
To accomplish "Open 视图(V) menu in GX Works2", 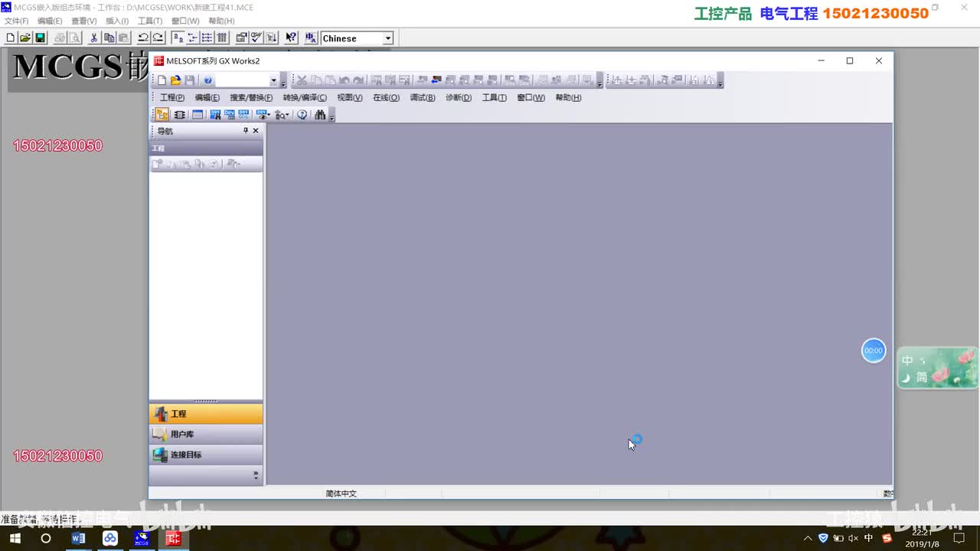I will point(350,98).
